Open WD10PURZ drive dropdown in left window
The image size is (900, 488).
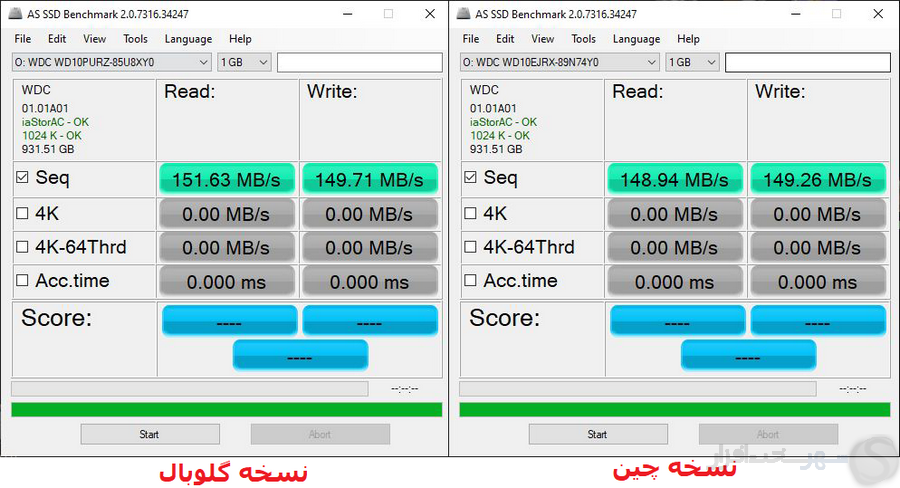pyautogui.click(x=112, y=62)
